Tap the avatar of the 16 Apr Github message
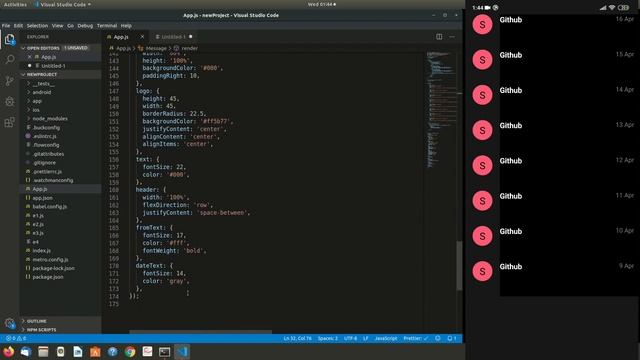The height and width of the screenshot is (360, 640). 482,24
